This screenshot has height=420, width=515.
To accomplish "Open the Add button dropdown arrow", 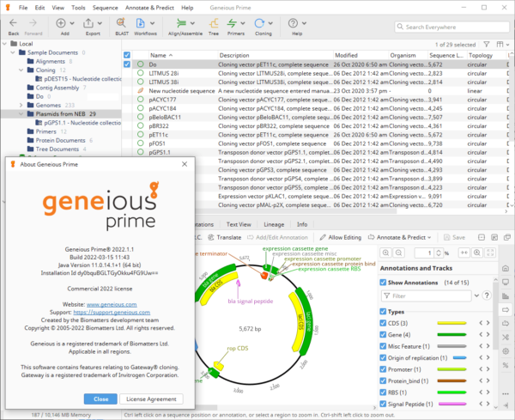I will pyautogui.click(x=72, y=23).
